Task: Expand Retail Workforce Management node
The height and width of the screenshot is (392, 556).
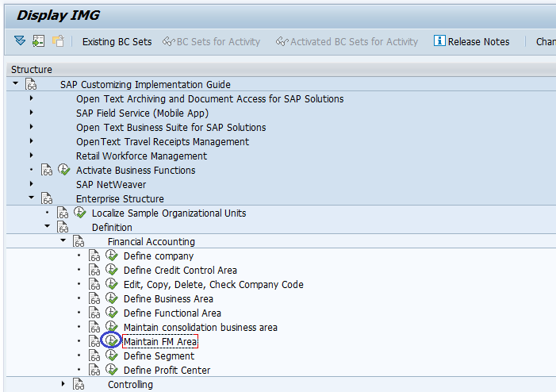Action: [x=31, y=155]
